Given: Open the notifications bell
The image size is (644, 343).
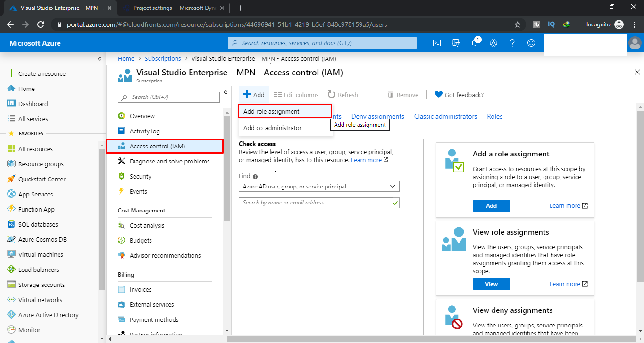Looking at the screenshot, I should coord(475,42).
